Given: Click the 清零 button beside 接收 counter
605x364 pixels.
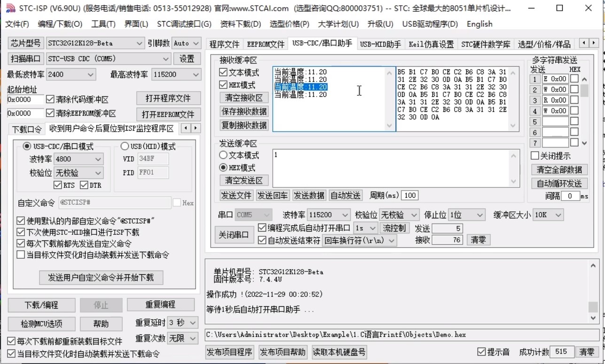Looking at the screenshot, I should point(479,240).
